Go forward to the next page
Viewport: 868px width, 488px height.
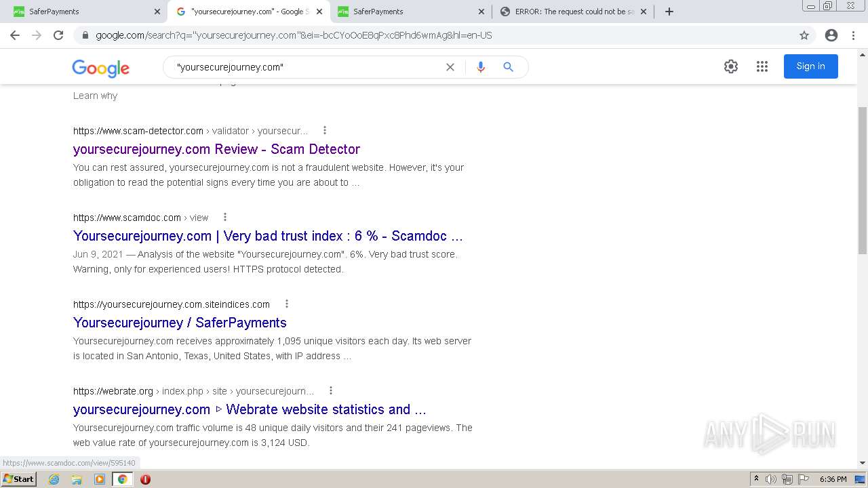pyautogui.click(x=37, y=35)
